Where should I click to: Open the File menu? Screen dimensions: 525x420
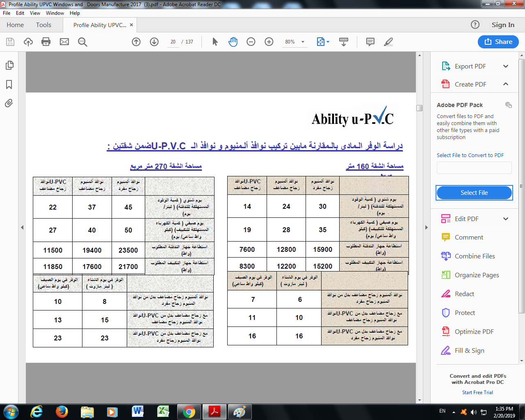tap(7, 13)
